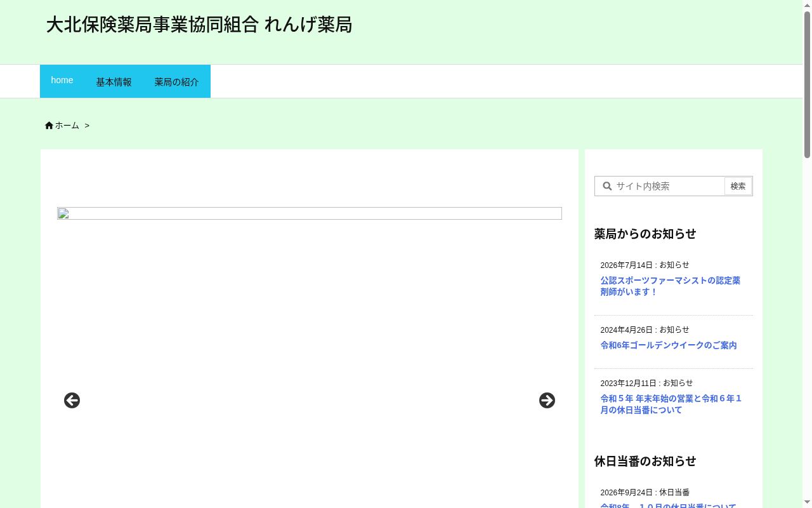Screen dimensions: 812x508
Task: Open the 基本情報 menu item
Action: tap(114, 82)
